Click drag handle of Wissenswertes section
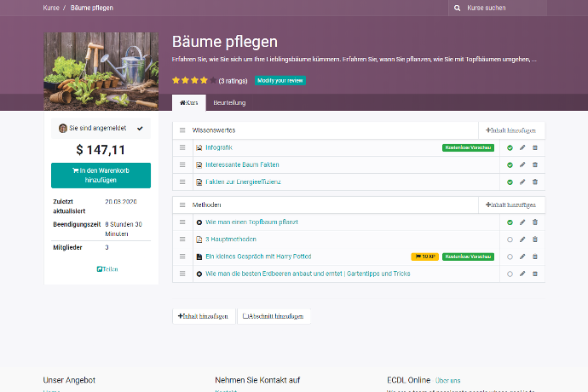The image size is (588, 392). pyautogui.click(x=182, y=130)
